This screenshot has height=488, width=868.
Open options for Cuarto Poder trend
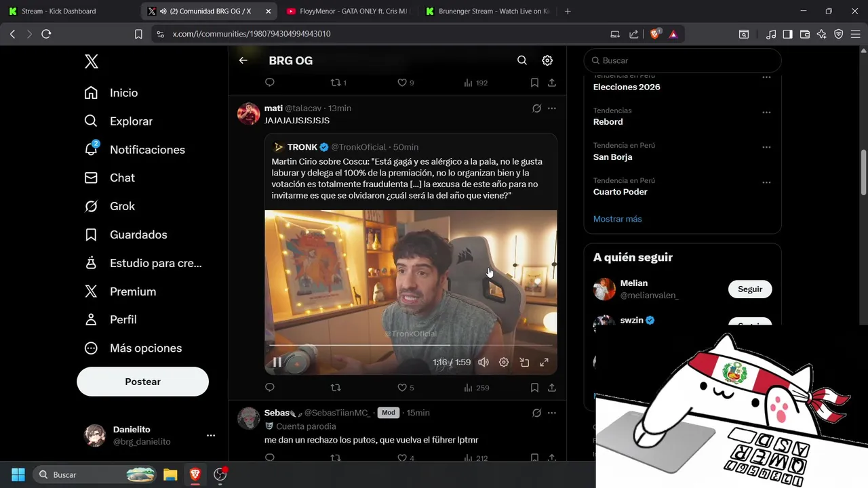pyautogui.click(x=766, y=182)
